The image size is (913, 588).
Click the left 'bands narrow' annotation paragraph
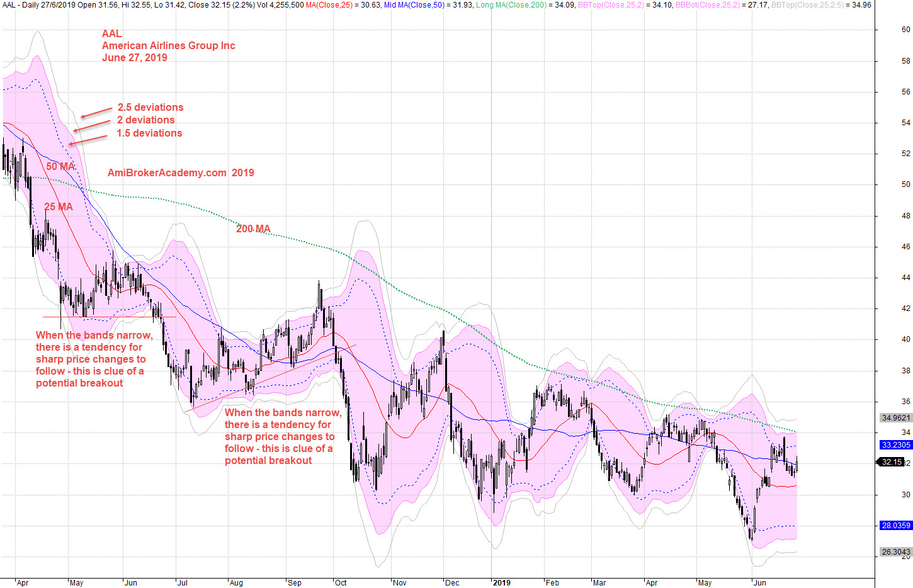tap(94, 359)
